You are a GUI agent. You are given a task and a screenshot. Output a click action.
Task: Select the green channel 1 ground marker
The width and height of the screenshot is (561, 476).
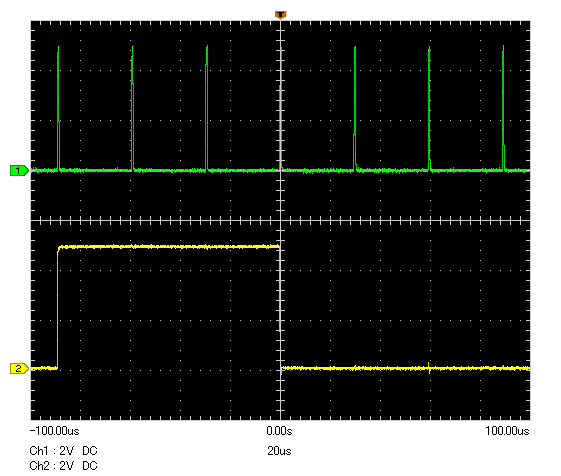point(19,171)
